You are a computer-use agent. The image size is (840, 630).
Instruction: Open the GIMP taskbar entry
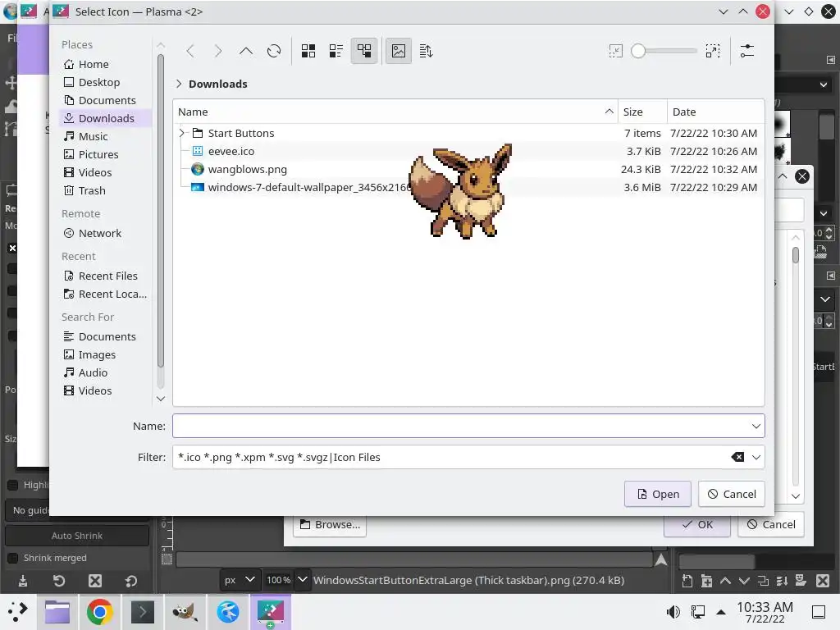[185, 612]
